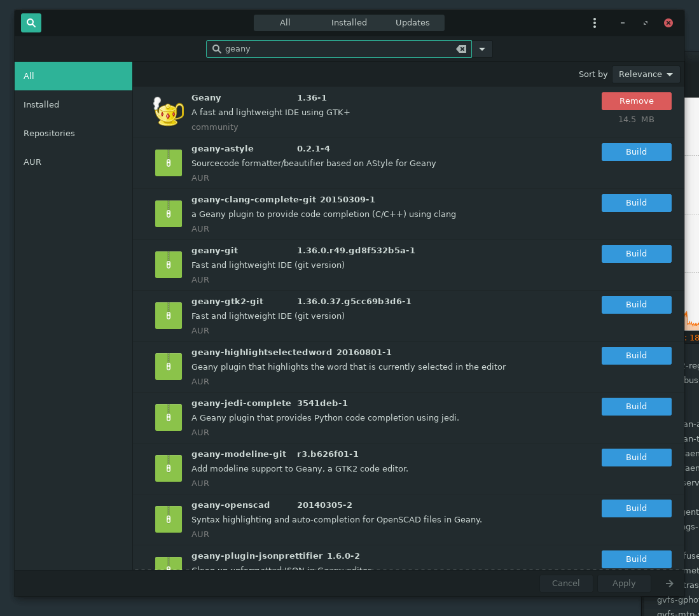The height and width of the screenshot is (616, 699).
Task: Click the geany-modeline-git package icon
Action: click(x=168, y=468)
